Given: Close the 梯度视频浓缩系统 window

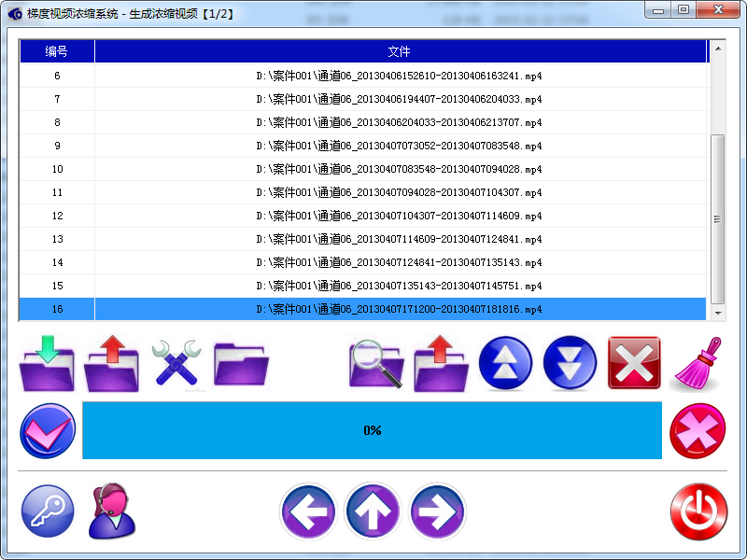Looking at the screenshot, I should pyautogui.click(x=718, y=9).
